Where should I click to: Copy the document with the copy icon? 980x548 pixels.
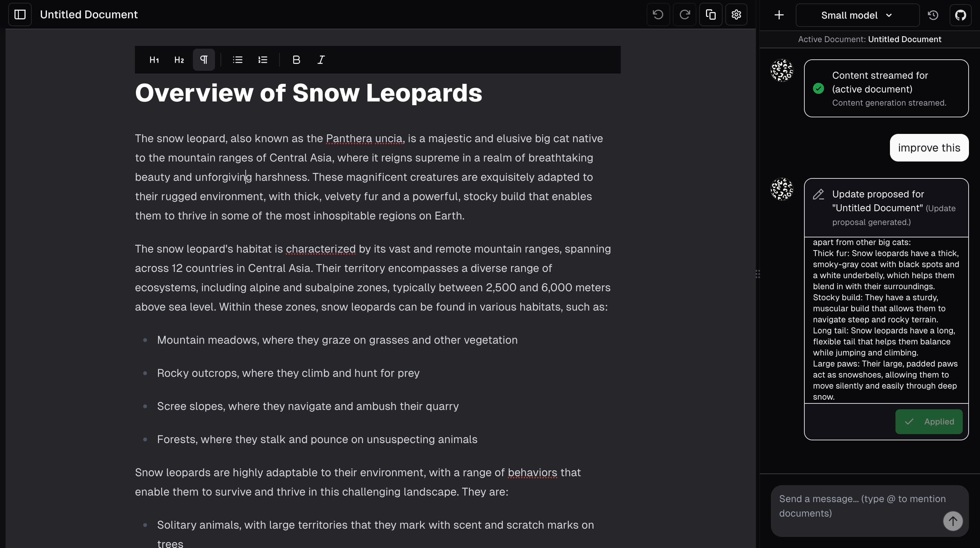(710, 14)
